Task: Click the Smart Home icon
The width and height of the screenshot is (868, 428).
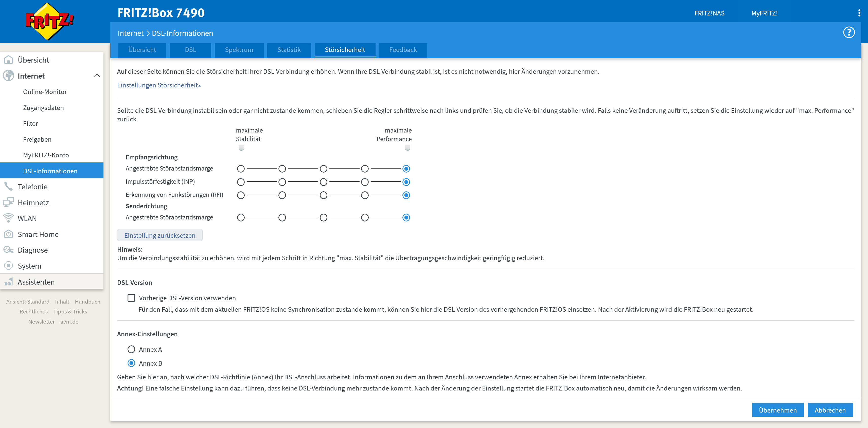Action: point(8,234)
